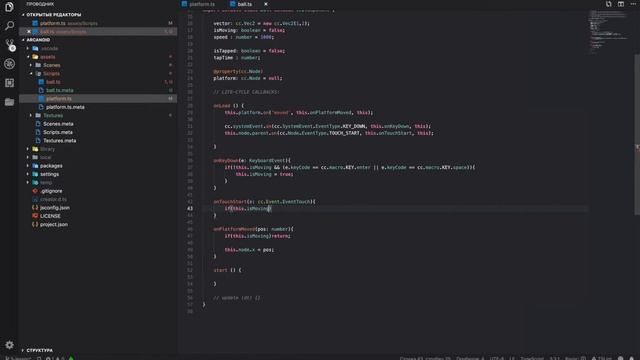
Task: Split the editor with the split icon
Action: (x=620, y=4)
